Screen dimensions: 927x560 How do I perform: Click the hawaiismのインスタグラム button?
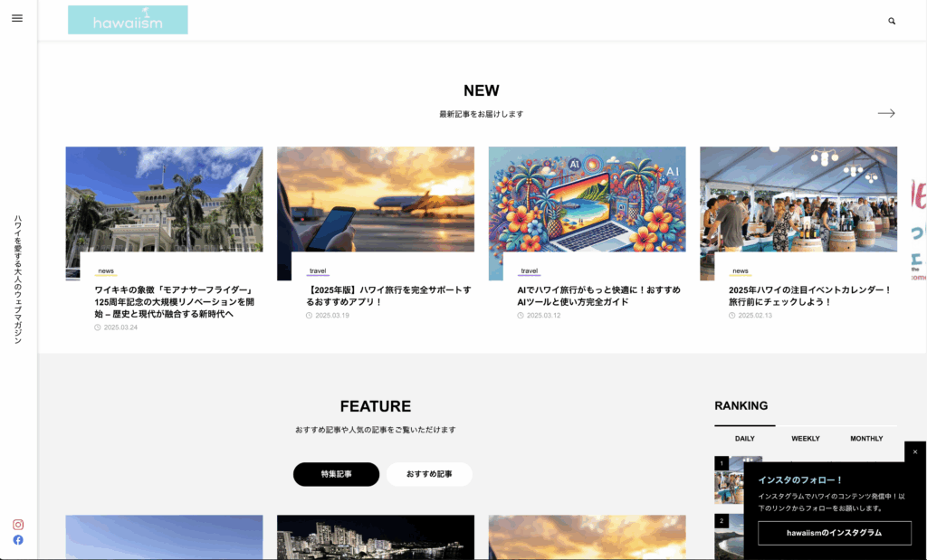(x=834, y=534)
